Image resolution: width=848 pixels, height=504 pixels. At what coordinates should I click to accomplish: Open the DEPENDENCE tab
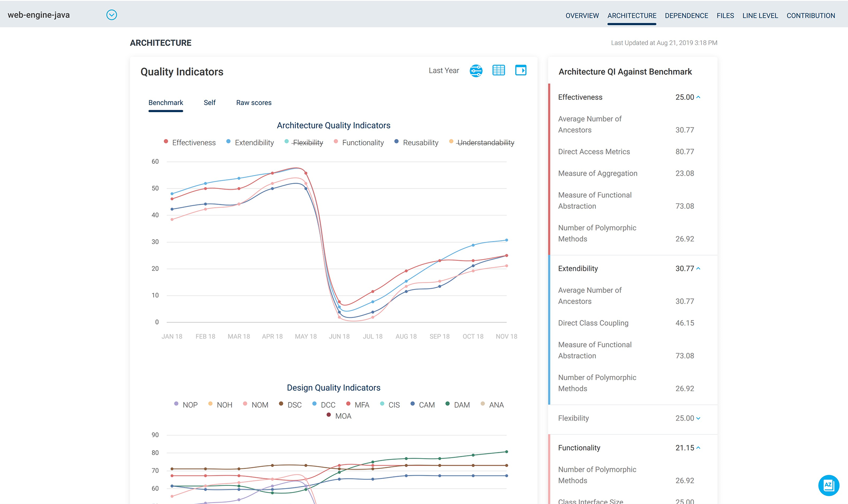pyautogui.click(x=686, y=15)
